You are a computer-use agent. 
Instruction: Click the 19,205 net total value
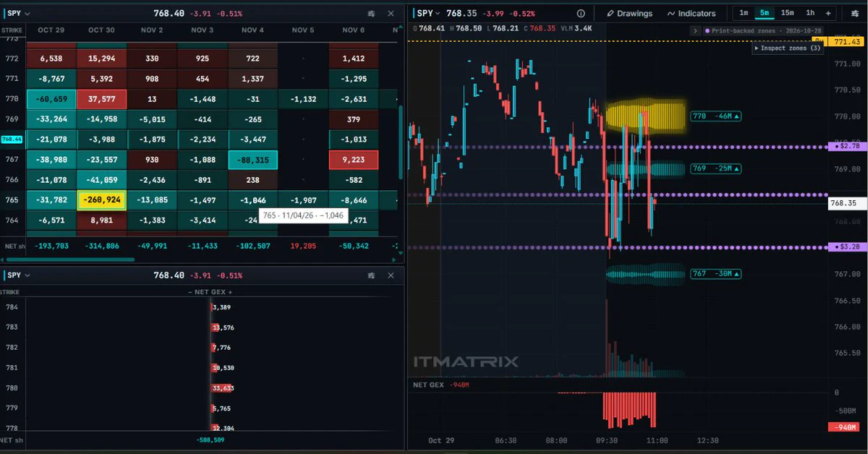pyautogui.click(x=303, y=246)
